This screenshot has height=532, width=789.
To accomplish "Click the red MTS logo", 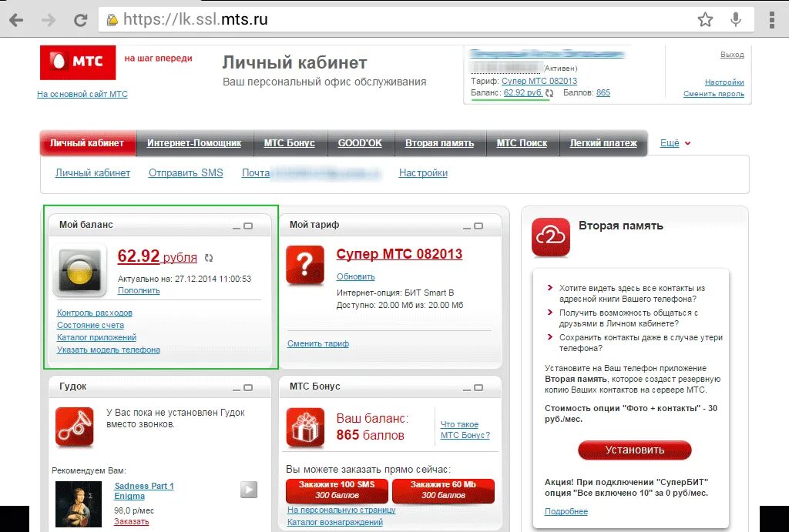I will (78, 62).
